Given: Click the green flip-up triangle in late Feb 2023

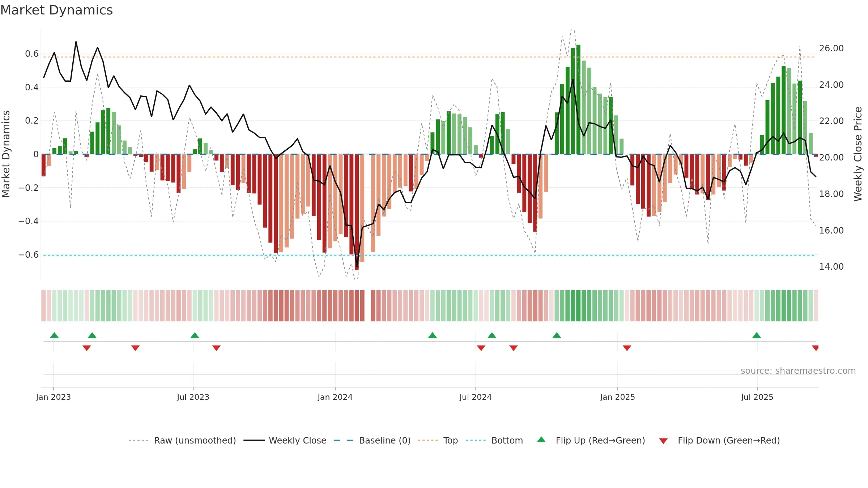Looking at the screenshot, I should coord(92,335).
